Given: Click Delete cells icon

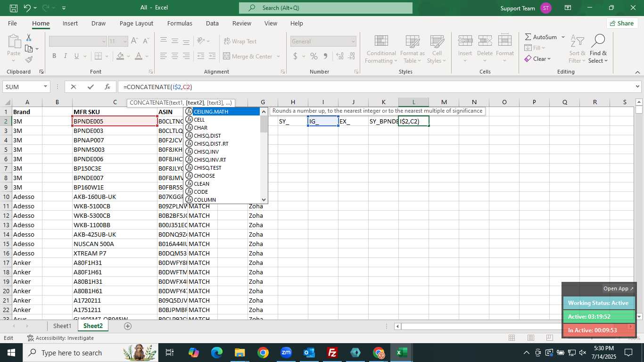Looking at the screenshot, I should 485,41.
